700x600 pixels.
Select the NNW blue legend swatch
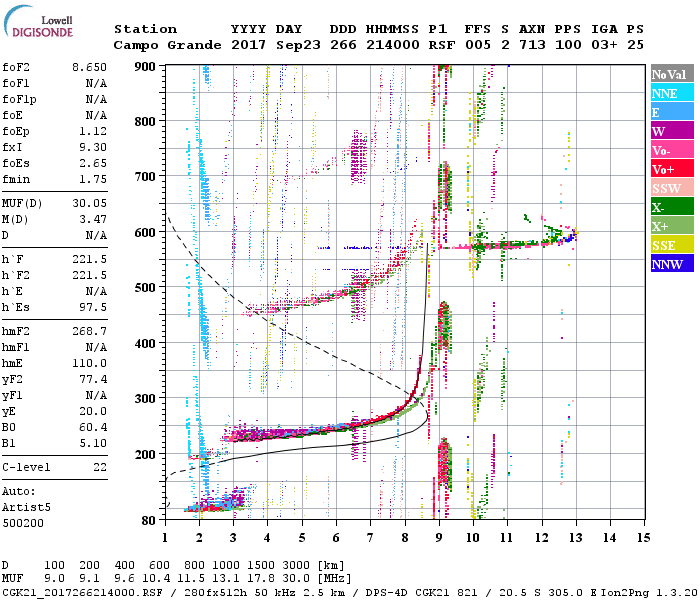click(x=672, y=264)
